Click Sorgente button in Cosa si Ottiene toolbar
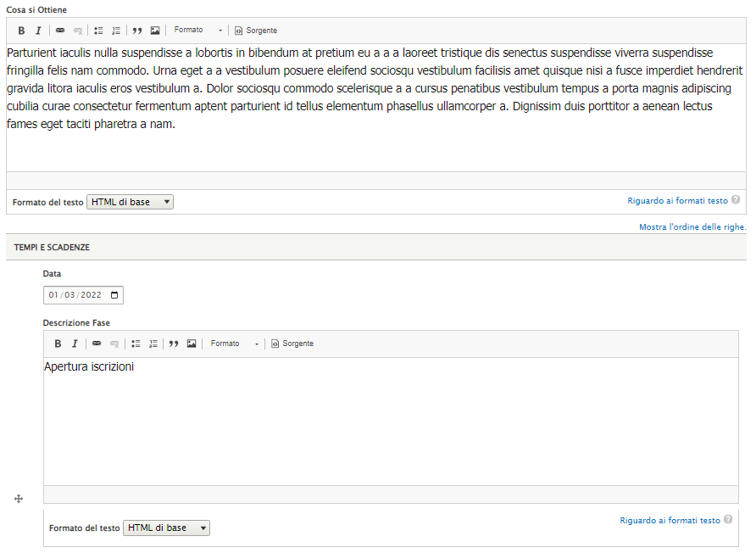The height and width of the screenshot is (553, 756). tap(256, 31)
